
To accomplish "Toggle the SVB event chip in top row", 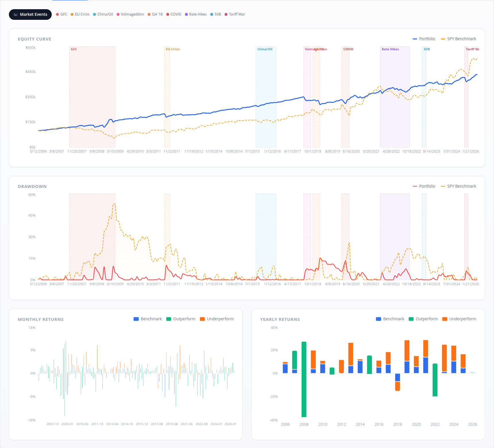I will point(216,14).
